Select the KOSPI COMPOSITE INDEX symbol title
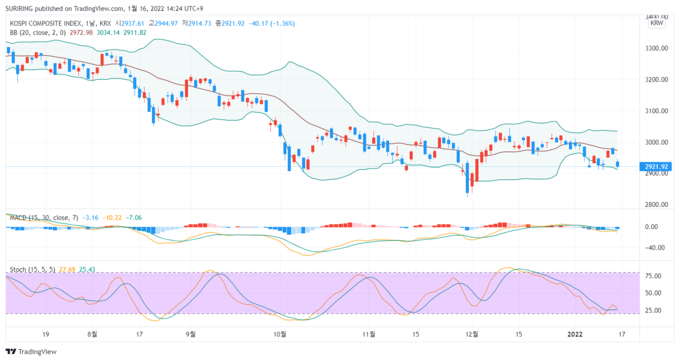Image resolution: width=680 pixels, height=361 pixels. pos(46,23)
